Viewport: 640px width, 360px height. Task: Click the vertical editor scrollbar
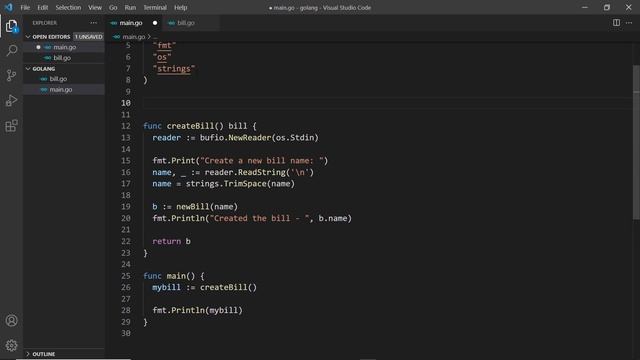[x=636, y=143]
